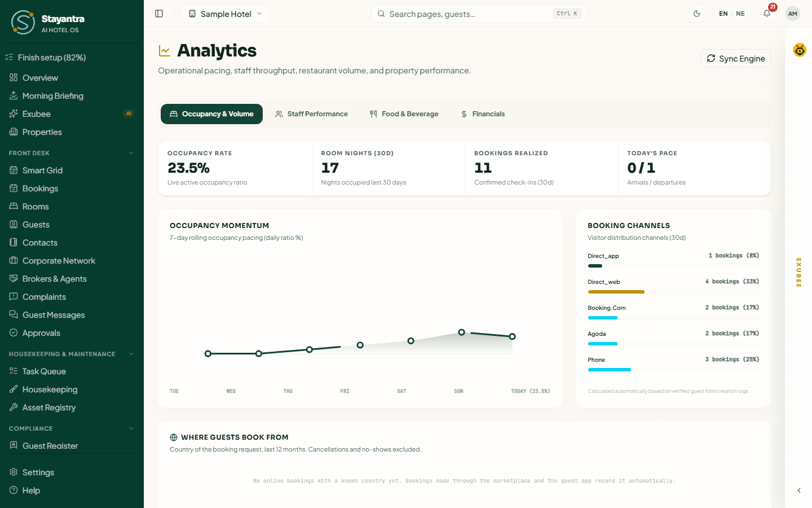Open the Sample Hotel property dropdown
Screen dimensions: 812x508
(226, 14)
